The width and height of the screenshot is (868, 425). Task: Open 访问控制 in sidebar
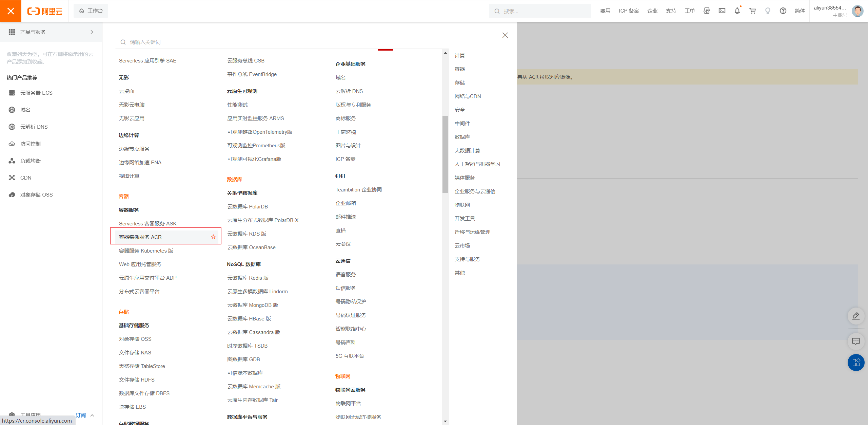click(30, 144)
